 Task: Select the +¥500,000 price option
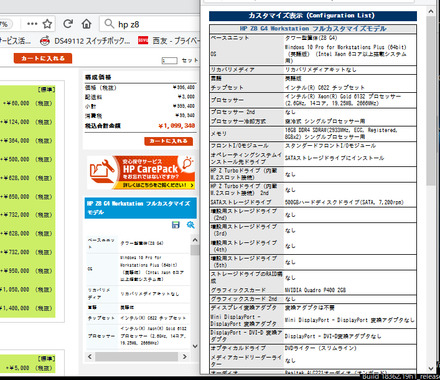coord(27,159)
